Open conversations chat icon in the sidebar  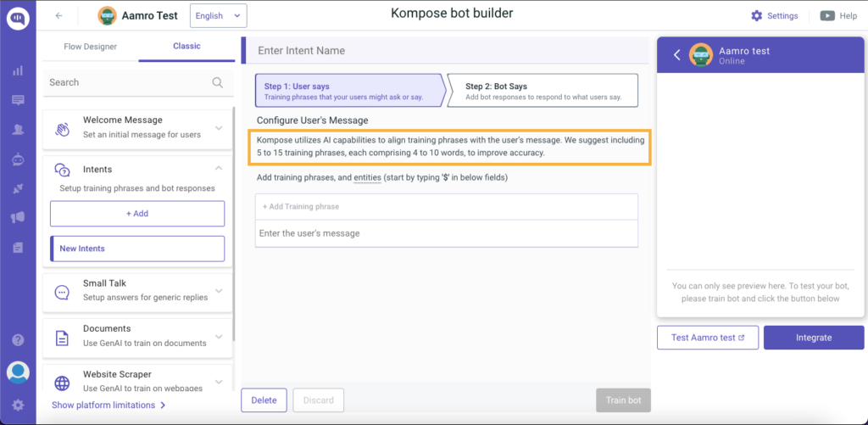pos(18,100)
